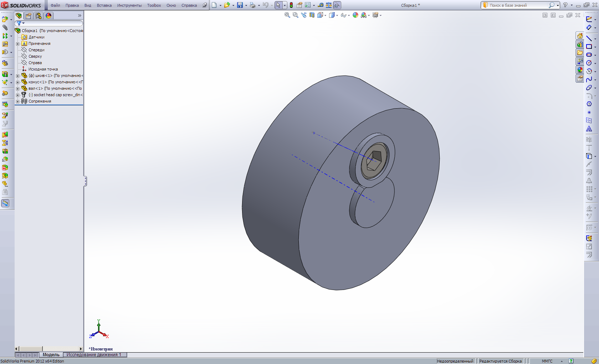599x364 pixels.
Task: Select the Point sketch tool
Action: (x=589, y=112)
